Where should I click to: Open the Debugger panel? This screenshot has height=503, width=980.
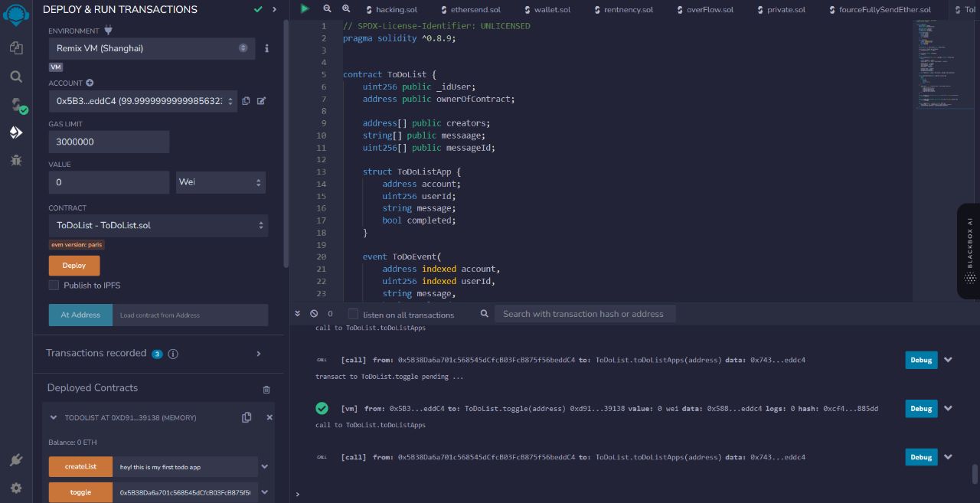[16, 159]
